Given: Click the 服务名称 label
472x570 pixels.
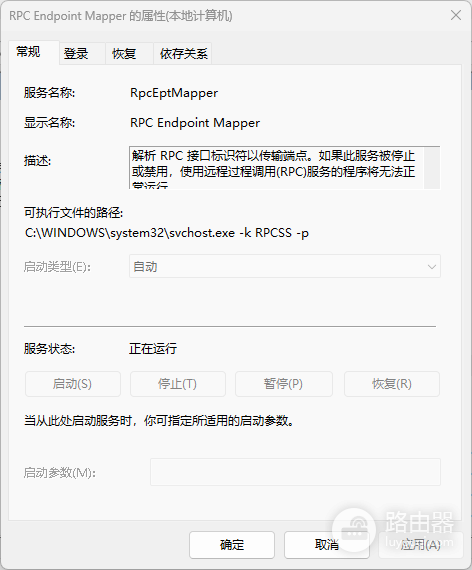Looking at the screenshot, I should point(49,93).
